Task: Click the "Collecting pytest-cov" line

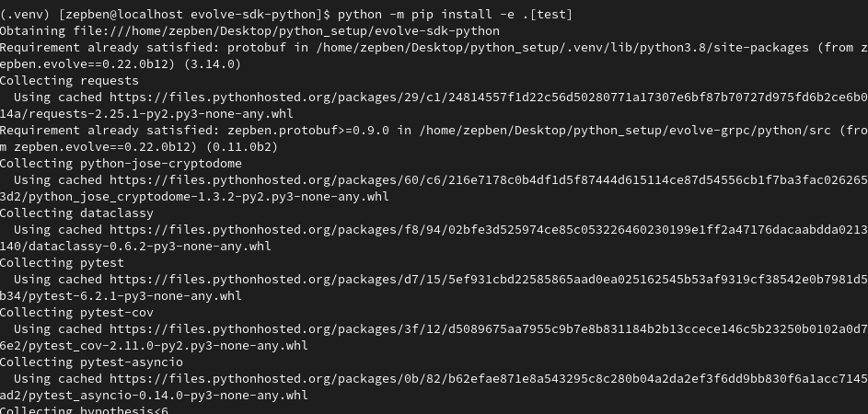Action: pos(76,313)
